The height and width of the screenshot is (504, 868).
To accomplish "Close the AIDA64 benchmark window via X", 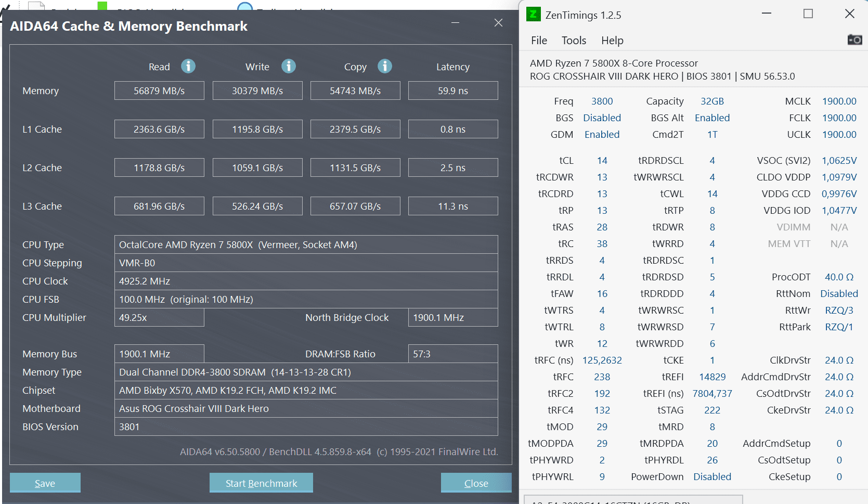I will point(498,23).
